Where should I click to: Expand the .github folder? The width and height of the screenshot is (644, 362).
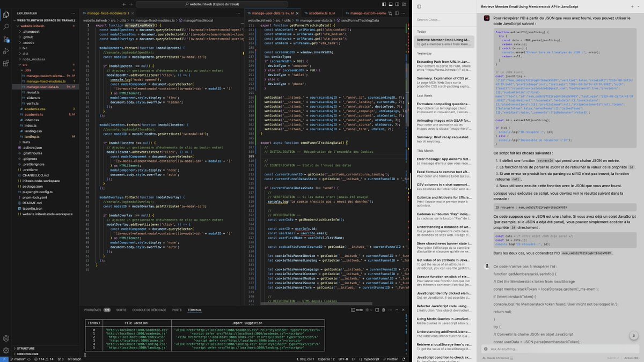coord(29,36)
